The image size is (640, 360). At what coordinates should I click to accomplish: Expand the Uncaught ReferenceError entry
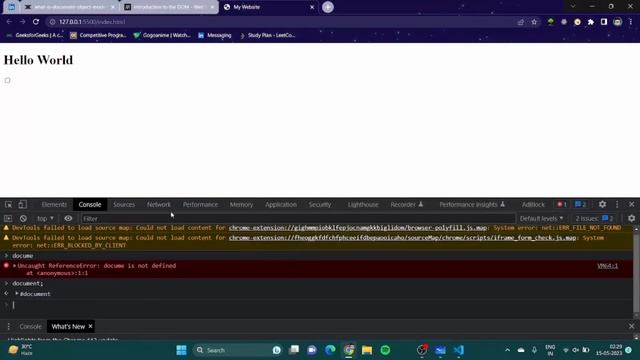coord(15,266)
